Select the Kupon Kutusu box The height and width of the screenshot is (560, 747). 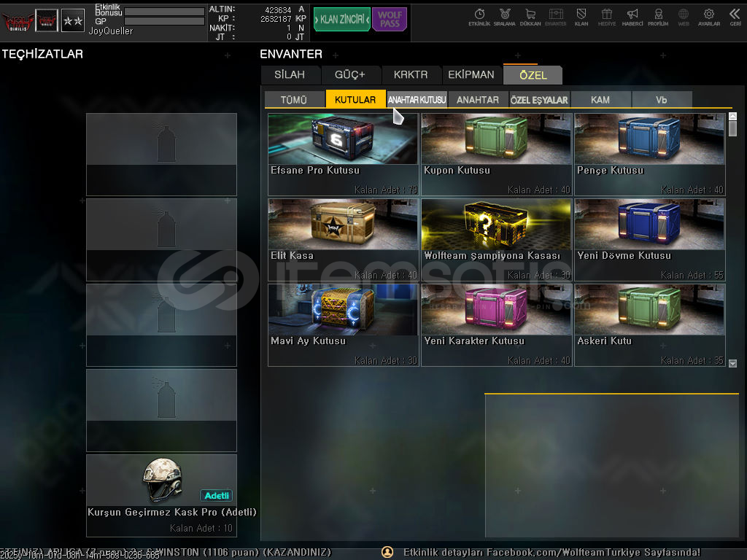click(496, 155)
